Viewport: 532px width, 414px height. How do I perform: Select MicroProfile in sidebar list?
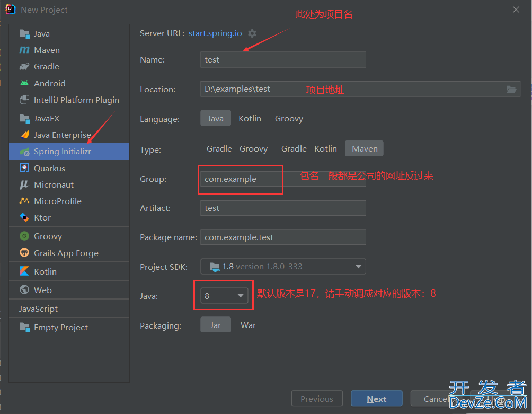[x=69, y=201]
